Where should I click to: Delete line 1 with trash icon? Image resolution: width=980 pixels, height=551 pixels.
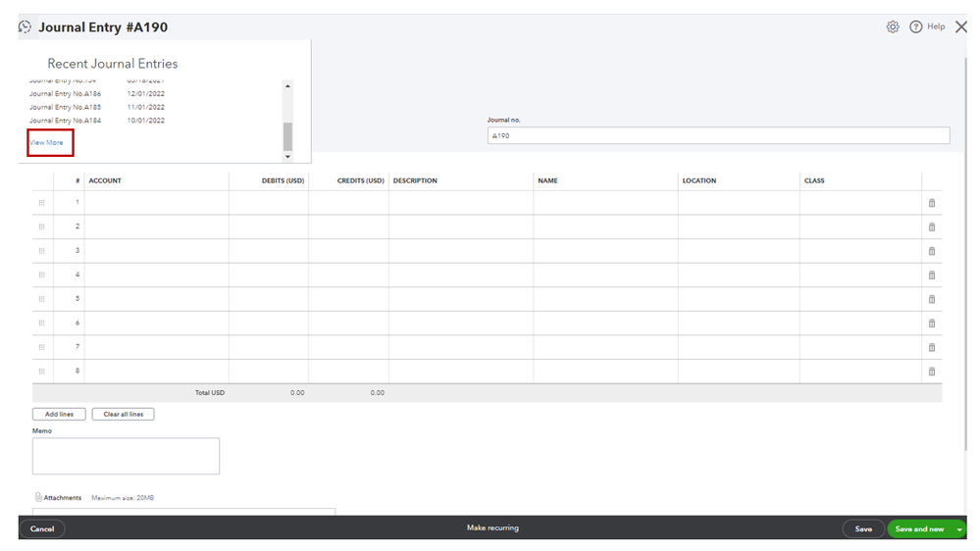(x=932, y=203)
